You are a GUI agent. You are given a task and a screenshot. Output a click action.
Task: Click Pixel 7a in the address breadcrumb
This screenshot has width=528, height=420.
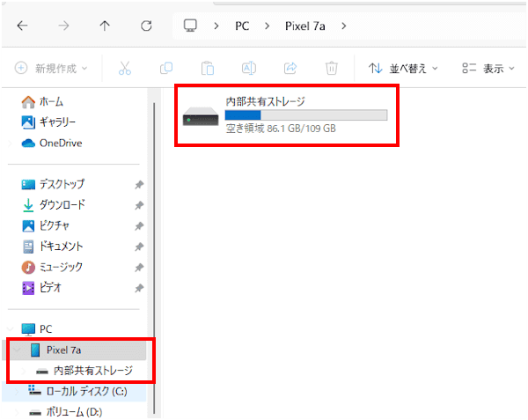(304, 26)
